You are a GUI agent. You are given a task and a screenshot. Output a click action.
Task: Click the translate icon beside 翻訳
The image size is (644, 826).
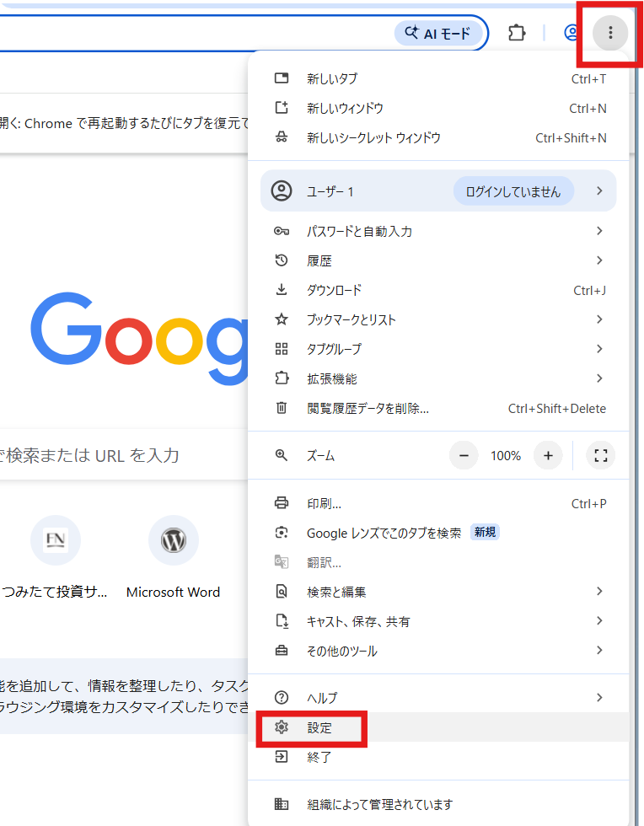point(282,562)
